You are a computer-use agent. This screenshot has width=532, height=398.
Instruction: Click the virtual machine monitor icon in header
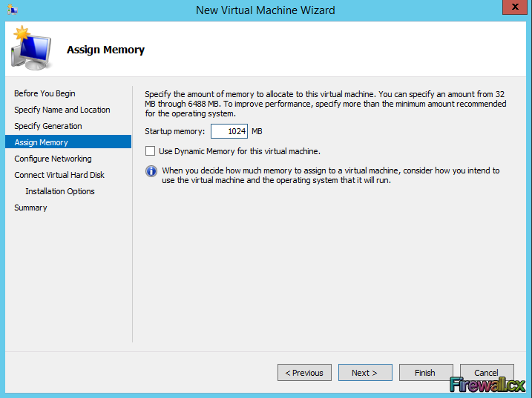[x=30, y=48]
